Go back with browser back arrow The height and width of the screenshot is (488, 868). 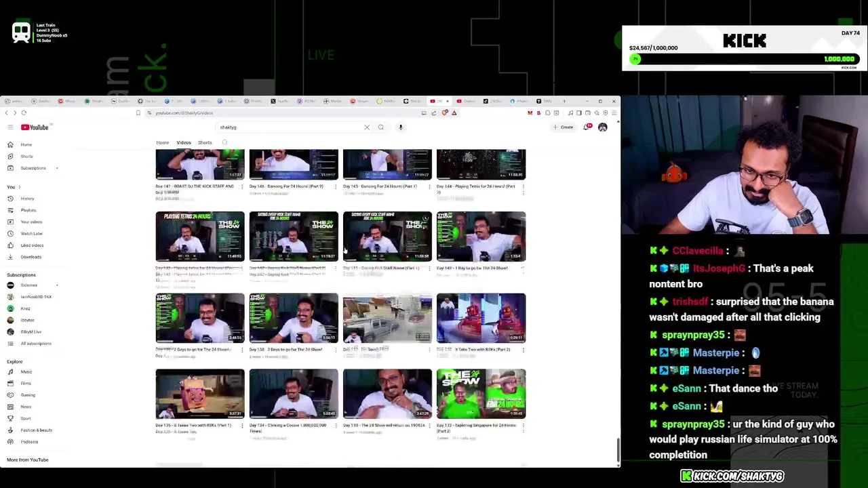click(x=6, y=113)
